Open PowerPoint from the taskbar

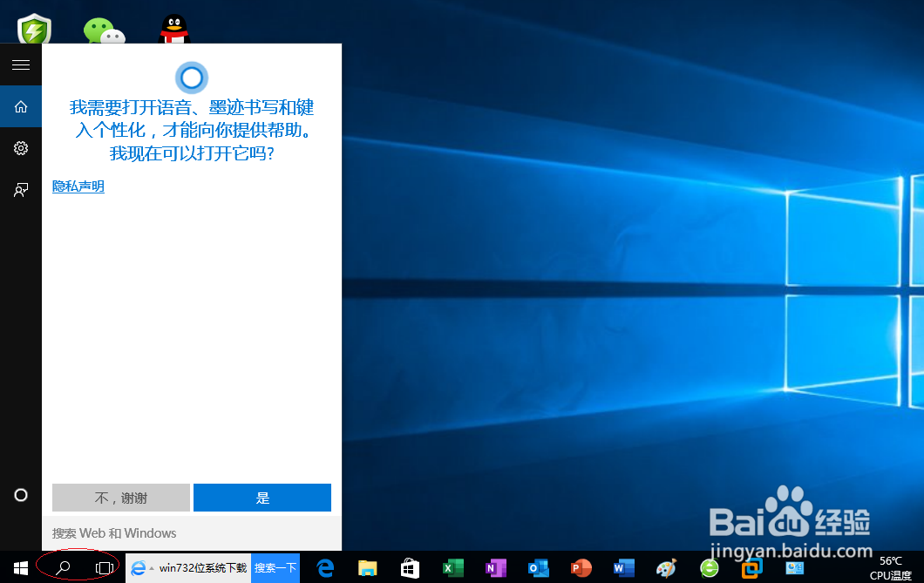click(x=580, y=567)
